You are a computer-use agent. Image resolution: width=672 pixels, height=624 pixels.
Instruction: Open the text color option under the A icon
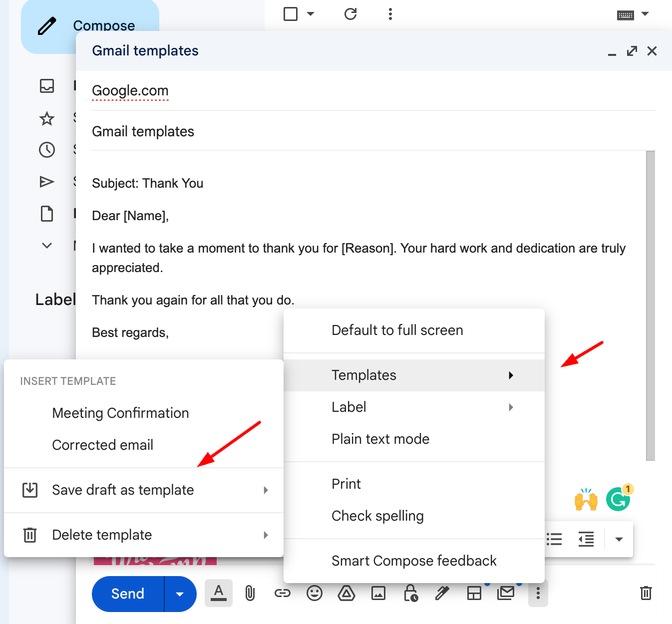coord(219,594)
